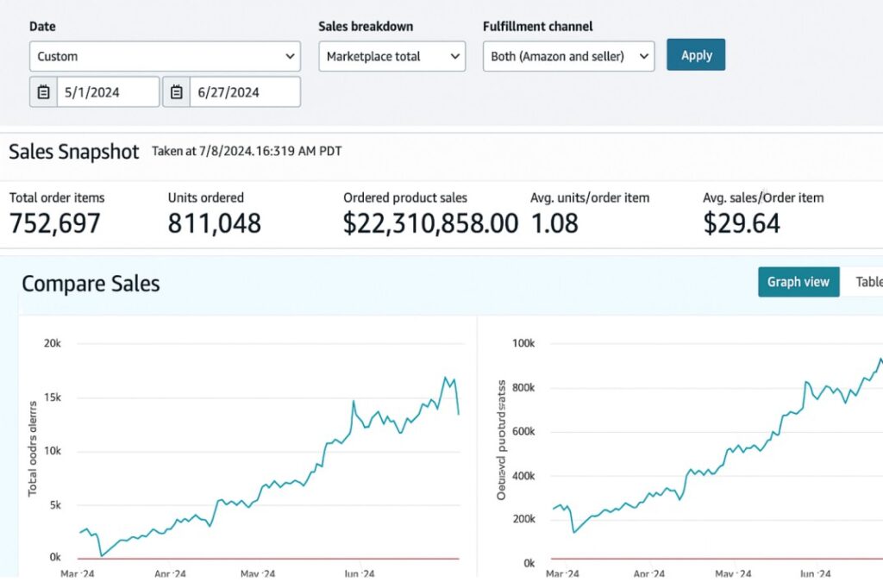Open the end date calendar icon
Screen dimensions: 883x588
(x=176, y=91)
